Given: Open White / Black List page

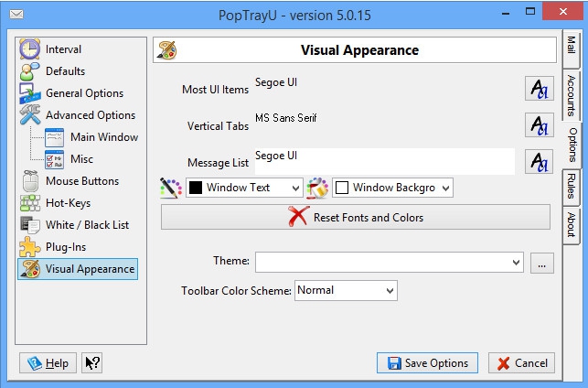Looking at the screenshot, I should 87,225.
